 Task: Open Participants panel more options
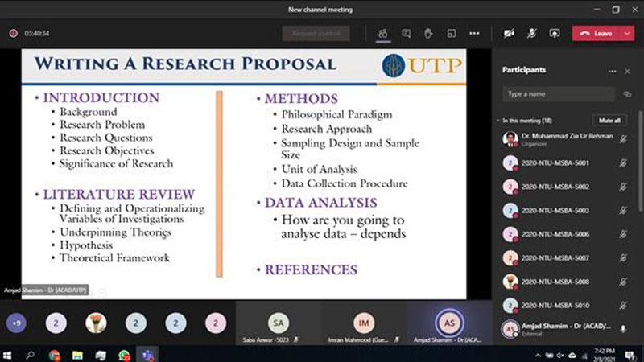pyautogui.click(x=612, y=71)
